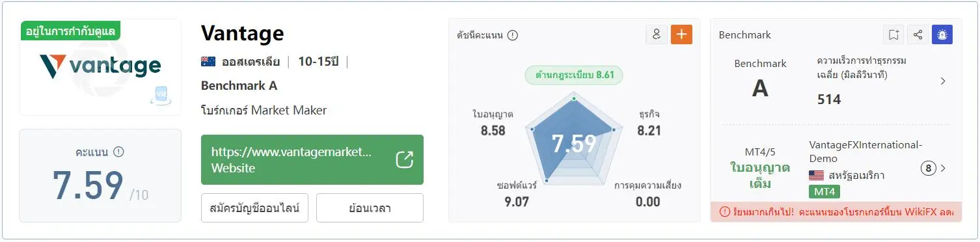This screenshot has width=980, height=242.
Task: Select the green MT4 tag
Action: tap(824, 192)
